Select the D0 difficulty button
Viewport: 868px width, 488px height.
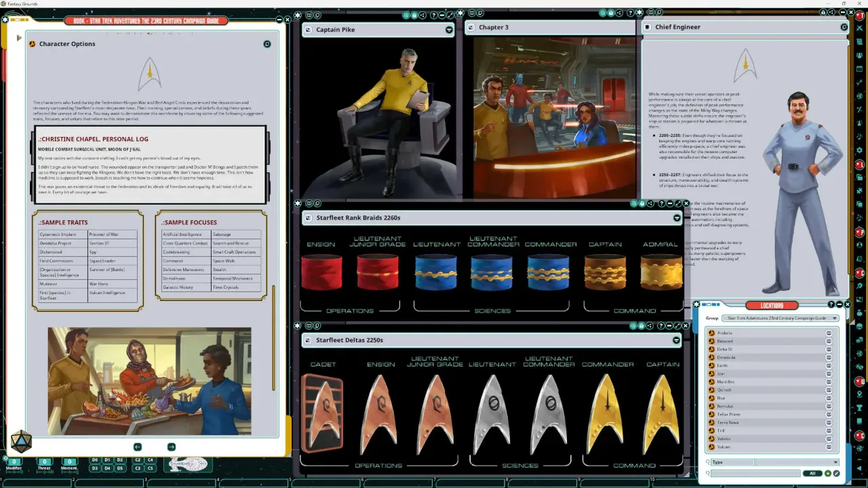click(x=95, y=460)
